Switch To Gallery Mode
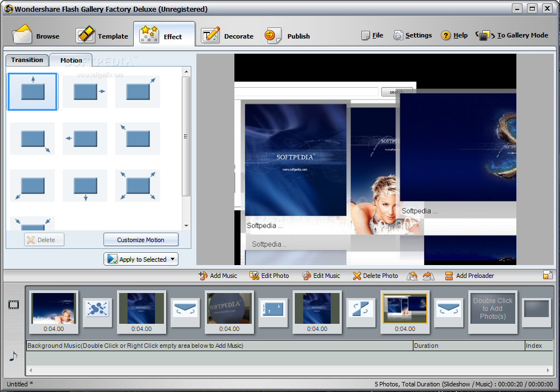Image resolution: width=560 pixels, height=392 pixels. click(512, 35)
